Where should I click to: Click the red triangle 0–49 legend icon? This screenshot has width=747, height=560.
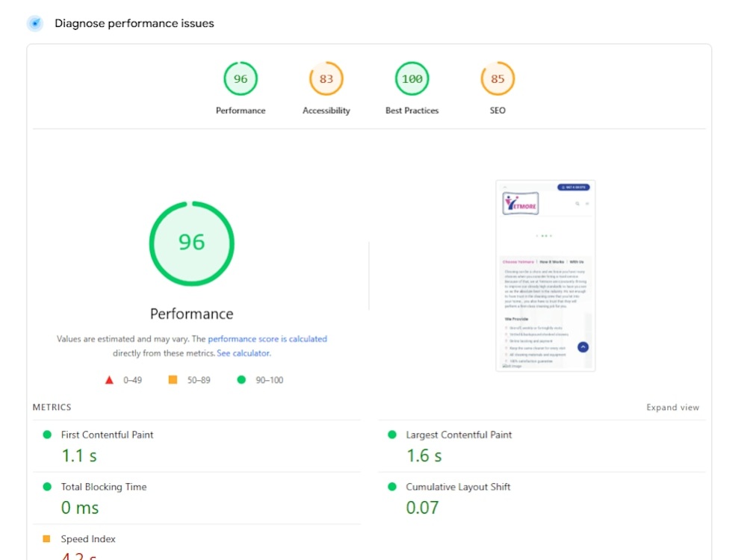coord(109,380)
